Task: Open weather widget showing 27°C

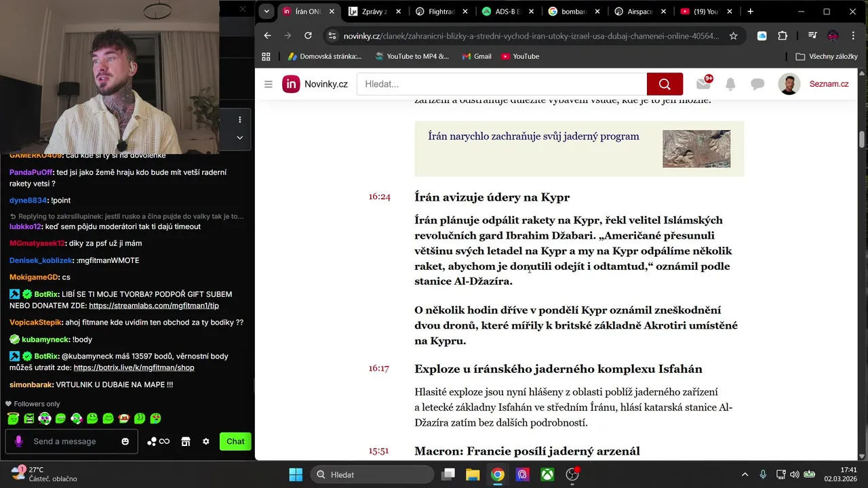Action: point(44,474)
